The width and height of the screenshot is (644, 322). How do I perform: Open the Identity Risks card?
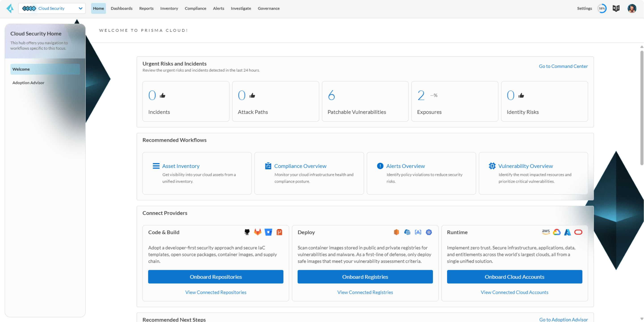click(x=544, y=101)
